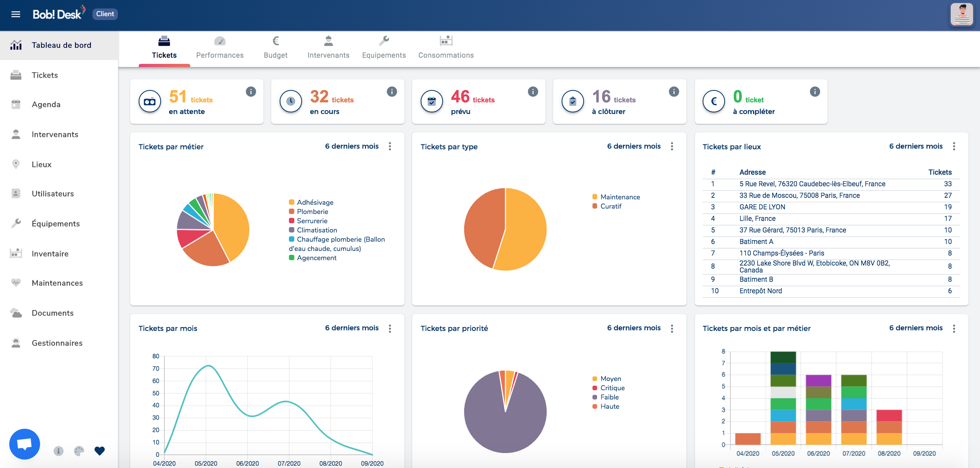Click the Bob! Desk logo
Image resolution: width=980 pixels, height=468 pixels.
pyautogui.click(x=59, y=13)
